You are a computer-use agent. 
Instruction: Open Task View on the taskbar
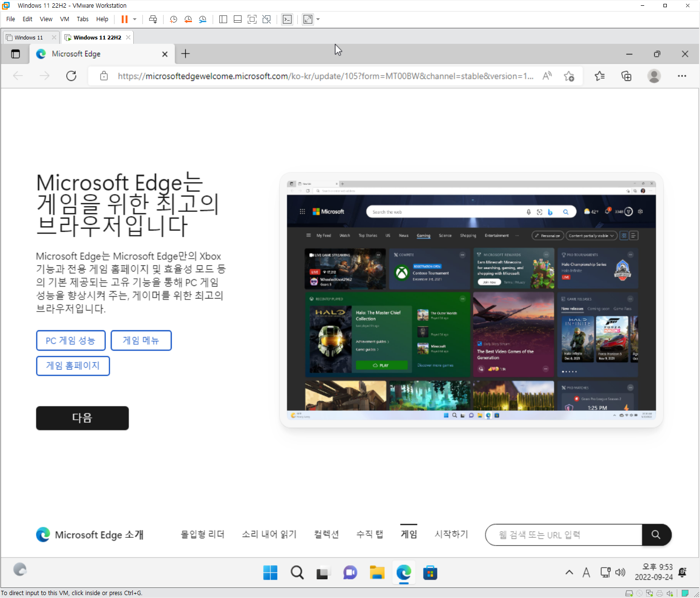pyautogui.click(x=323, y=572)
